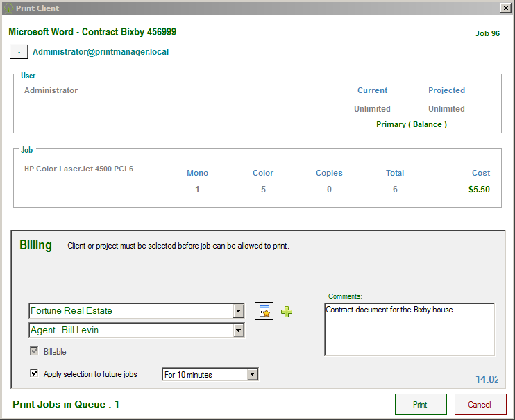Click the Job 96 label
515x420 pixels.
[x=487, y=33]
